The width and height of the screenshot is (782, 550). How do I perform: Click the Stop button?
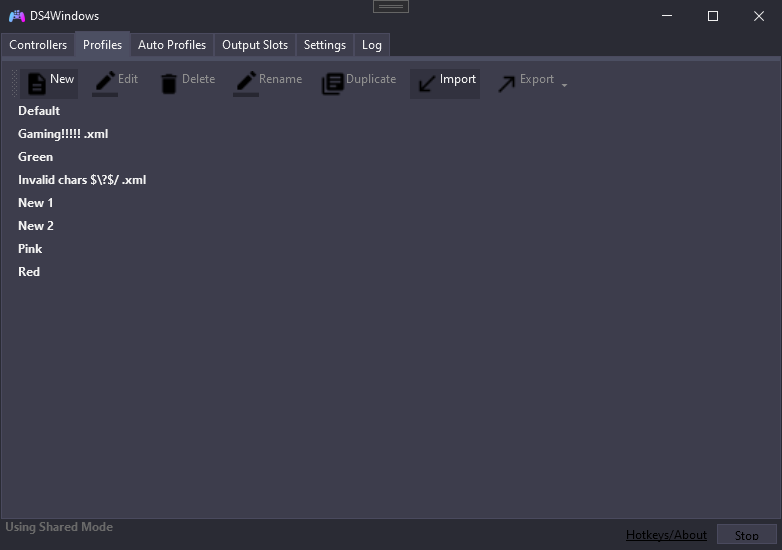(x=747, y=536)
